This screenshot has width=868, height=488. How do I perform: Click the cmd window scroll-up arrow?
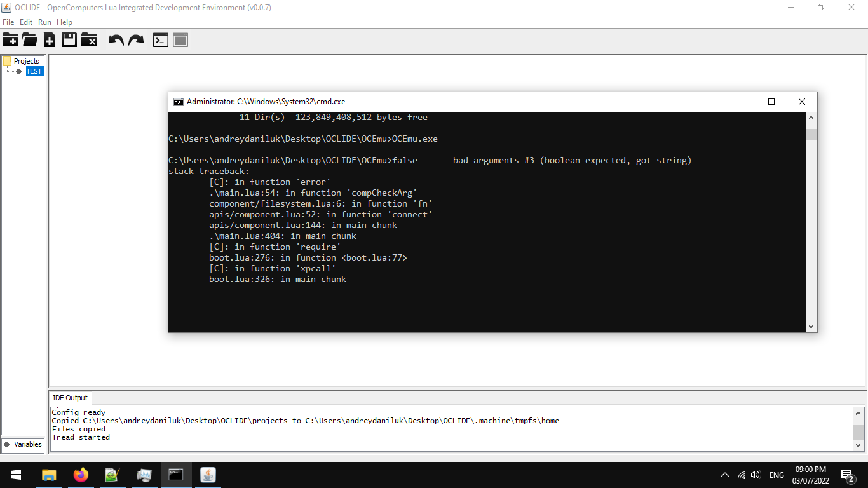[x=811, y=118]
